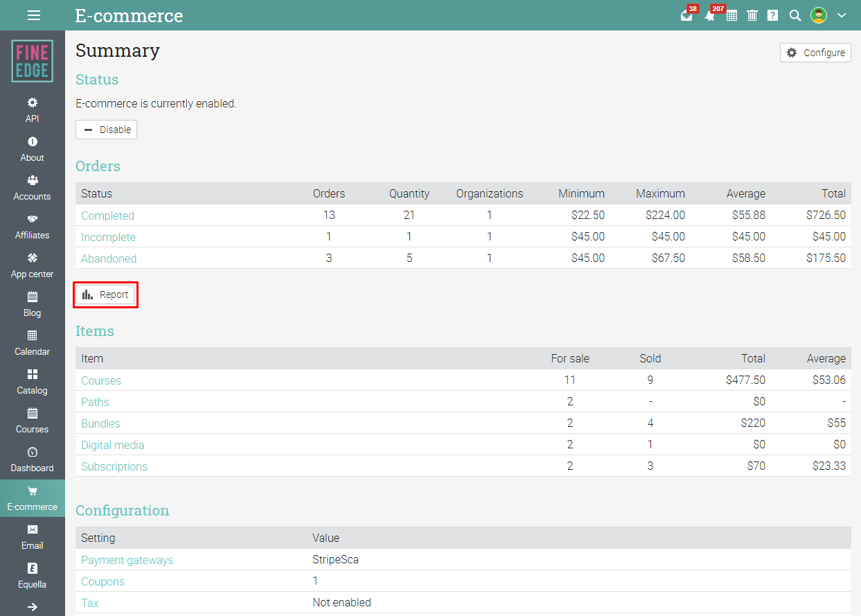Click the StripeSca gateway value

point(335,560)
